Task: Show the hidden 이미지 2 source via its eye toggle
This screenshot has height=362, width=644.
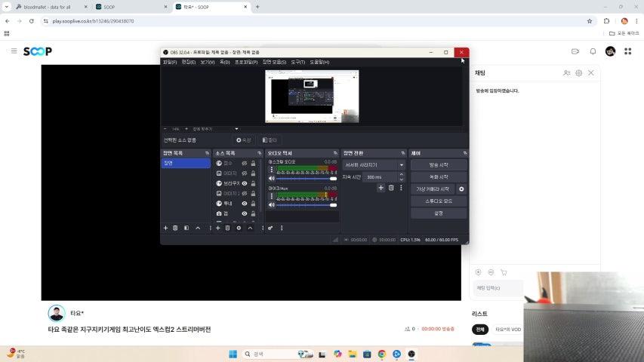Action: [245, 193]
